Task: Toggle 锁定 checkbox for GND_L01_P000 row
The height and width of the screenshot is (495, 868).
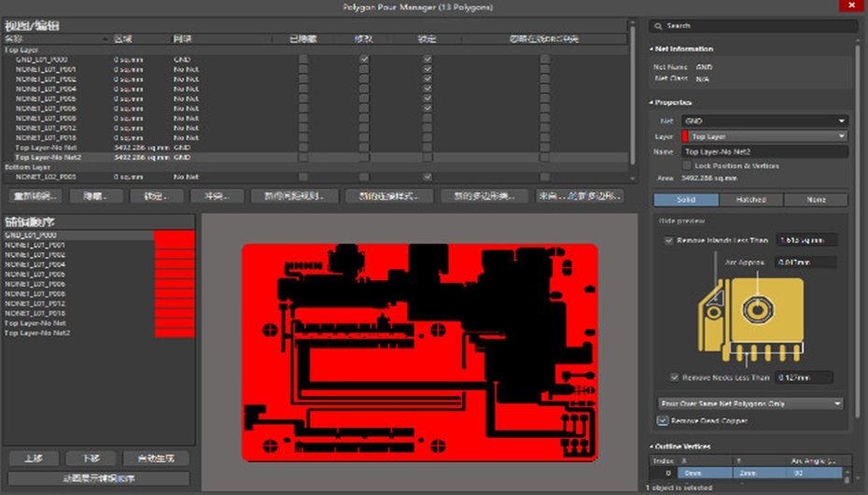Action: click(427, 59)
